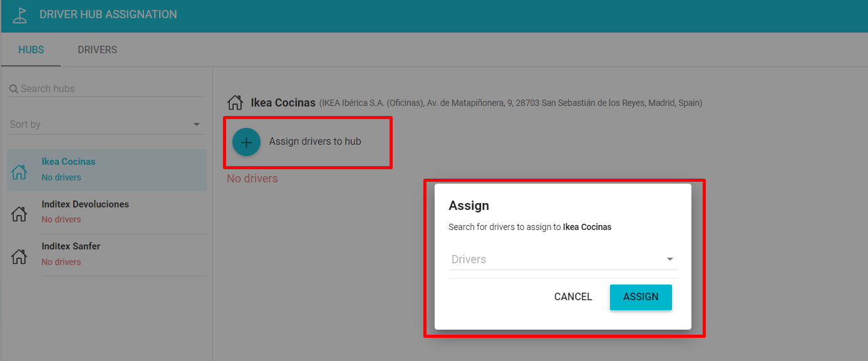Screen dimensions: 868x361
Task: Click the CANCEL button
Action: (572, 296)
